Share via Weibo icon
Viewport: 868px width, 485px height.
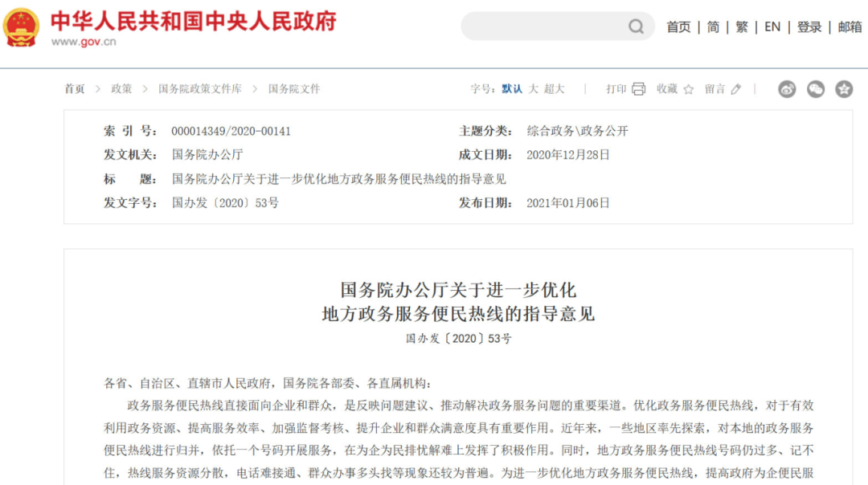coord(787,89)
